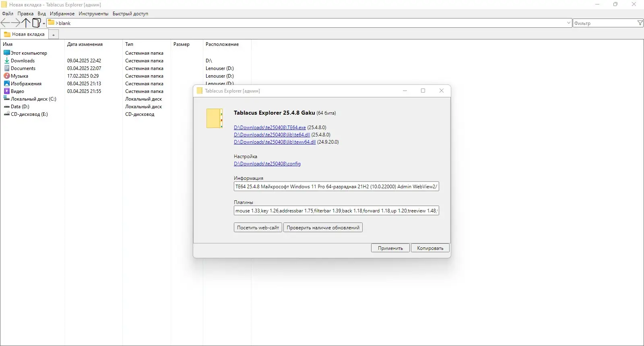Click the small plus next to tree icon
This screenshot has width=644, height=346.
pos(44,24)
